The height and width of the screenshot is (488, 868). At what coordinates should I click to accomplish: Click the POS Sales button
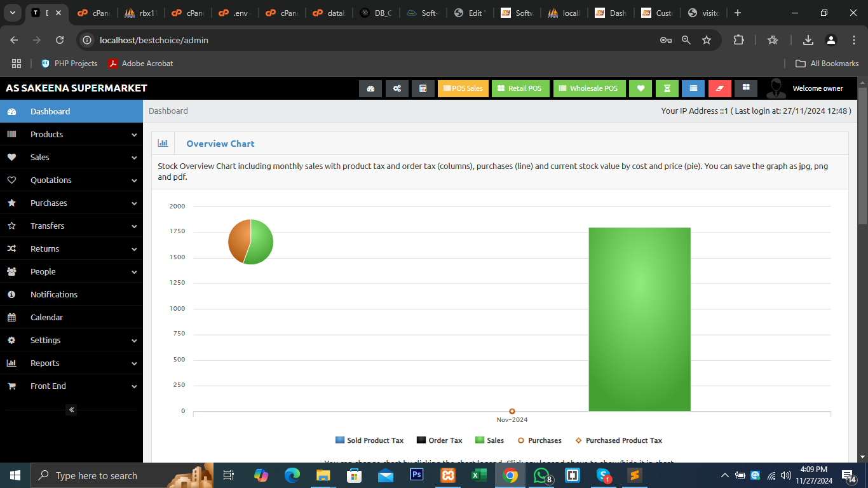click(x=463, y=88)
